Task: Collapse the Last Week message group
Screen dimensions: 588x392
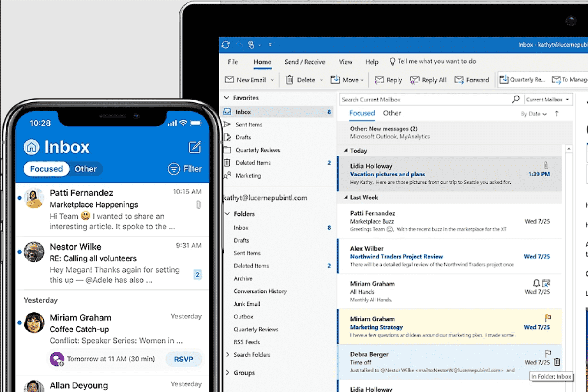Action: pos(346,198)
